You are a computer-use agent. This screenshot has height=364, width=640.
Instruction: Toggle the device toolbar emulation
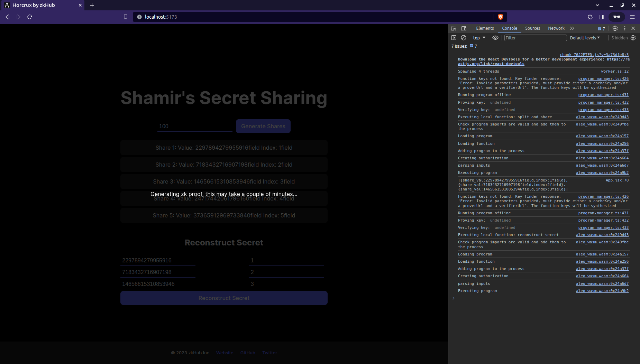(464, 28)
